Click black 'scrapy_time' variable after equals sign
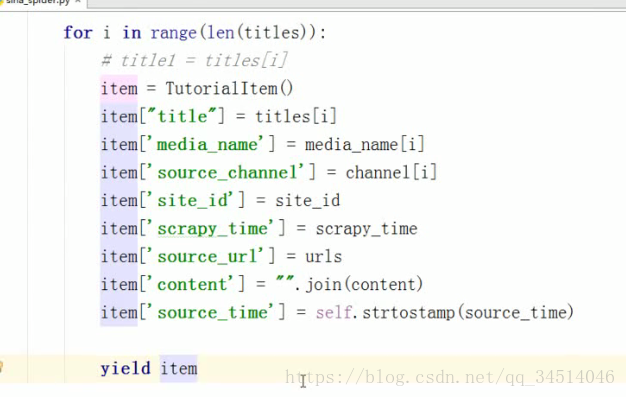626x397 pixels. point(366,229)
